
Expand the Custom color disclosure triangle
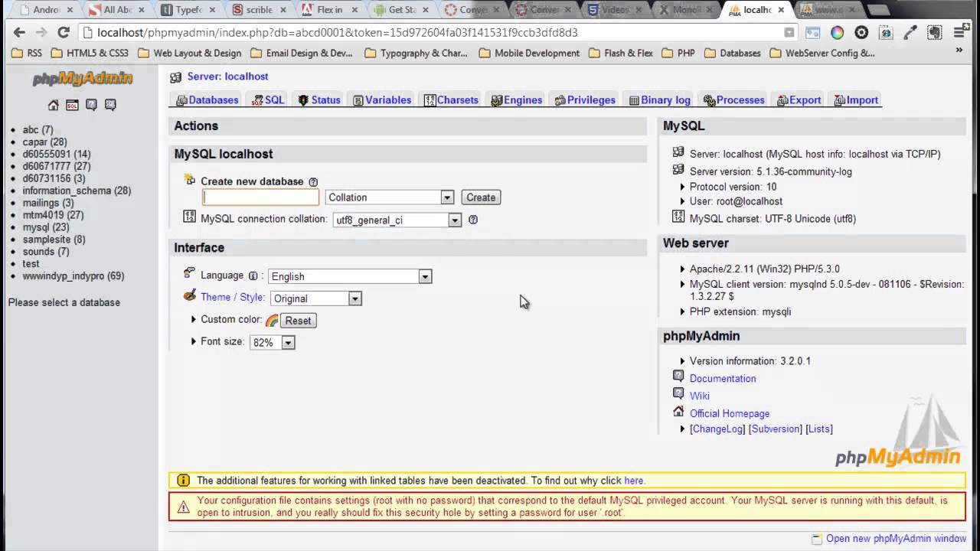(194, 320)
